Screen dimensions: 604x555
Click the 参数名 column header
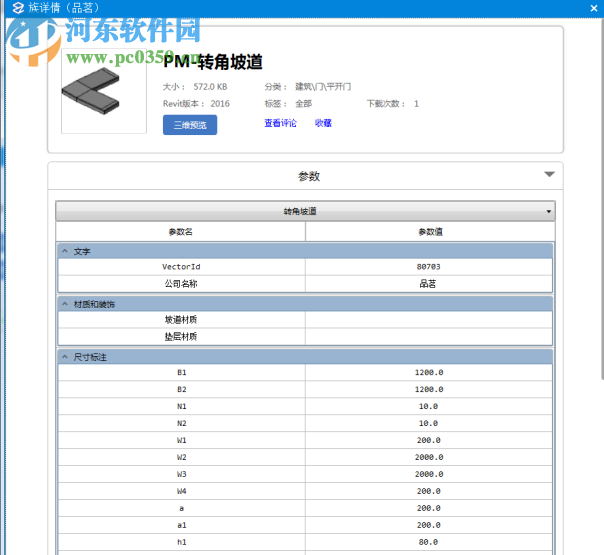[181, 232]
